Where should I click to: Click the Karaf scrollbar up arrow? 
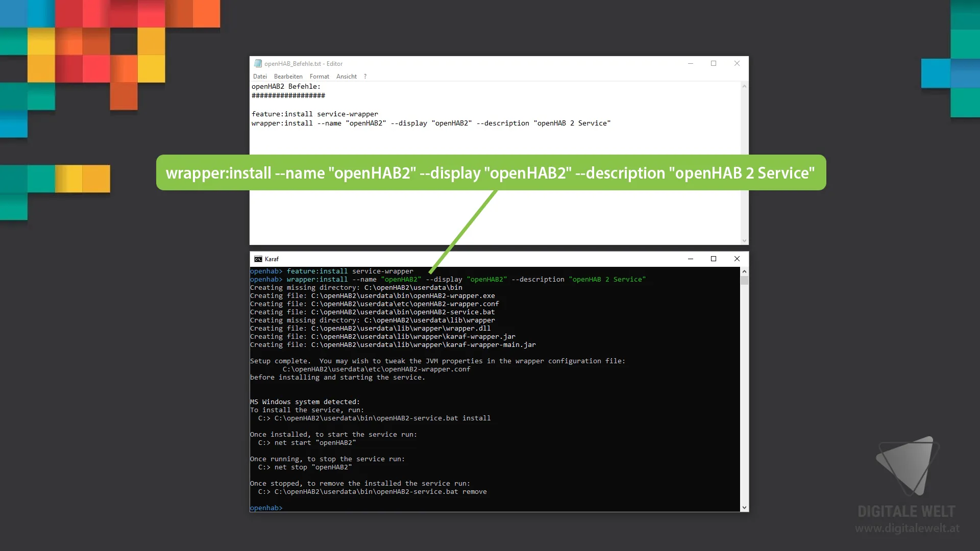(x=744, y=271)
